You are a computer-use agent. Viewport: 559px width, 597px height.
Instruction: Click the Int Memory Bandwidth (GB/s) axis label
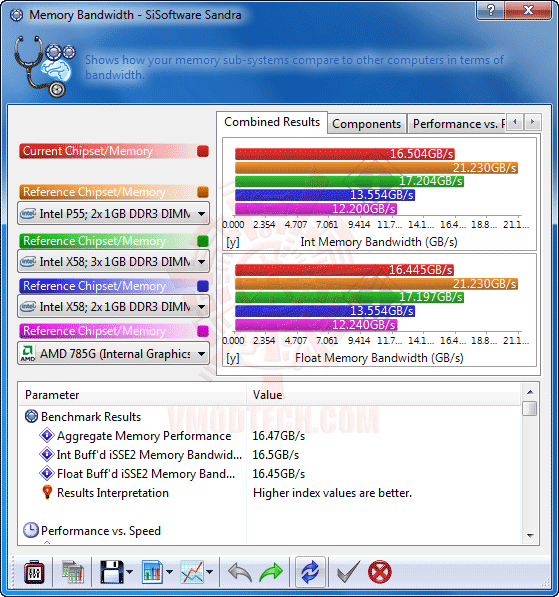[379, 242]
